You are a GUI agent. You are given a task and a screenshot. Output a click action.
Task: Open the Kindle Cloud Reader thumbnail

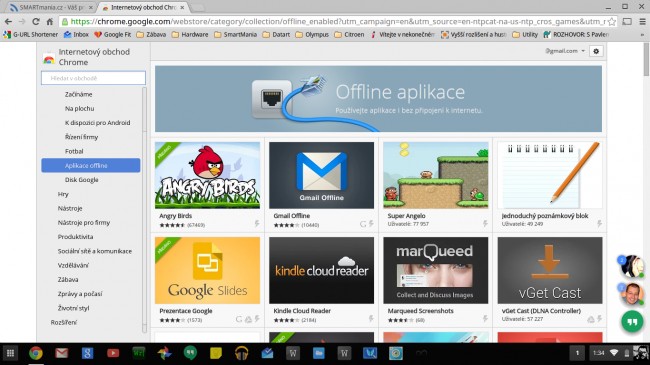pyautogui.click(x=321, y=270)
